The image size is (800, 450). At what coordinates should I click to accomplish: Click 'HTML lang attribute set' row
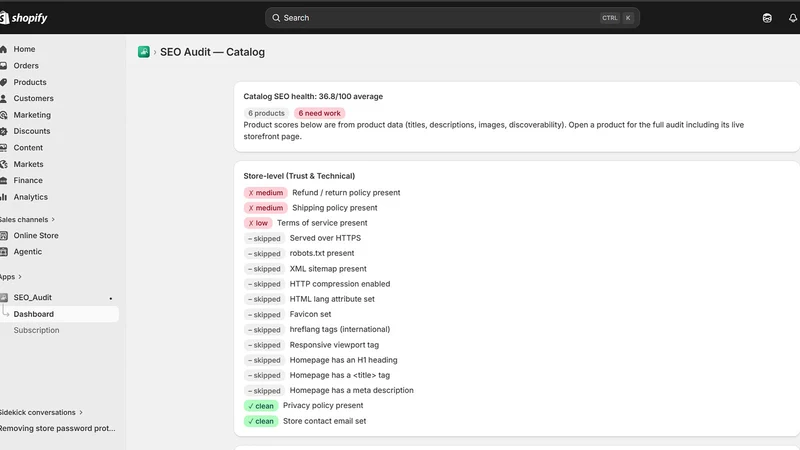(x=332, y=299)
